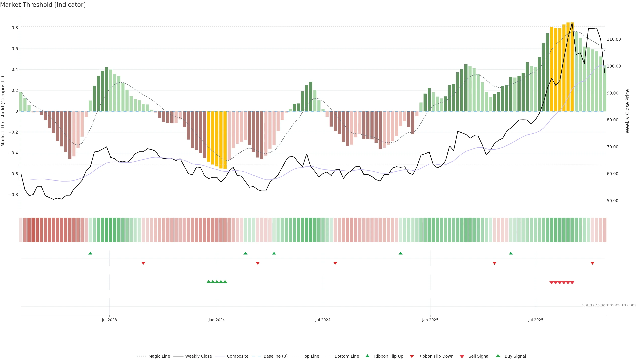
Task: Click the Jul 2024 x-axis label
Action: click(323, 320)
